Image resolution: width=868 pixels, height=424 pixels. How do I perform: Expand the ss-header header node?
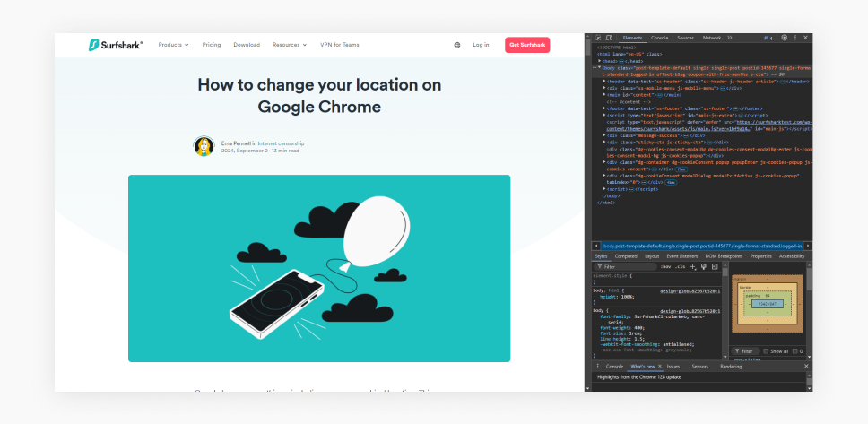pyautogui.click(x=604, y=82)
